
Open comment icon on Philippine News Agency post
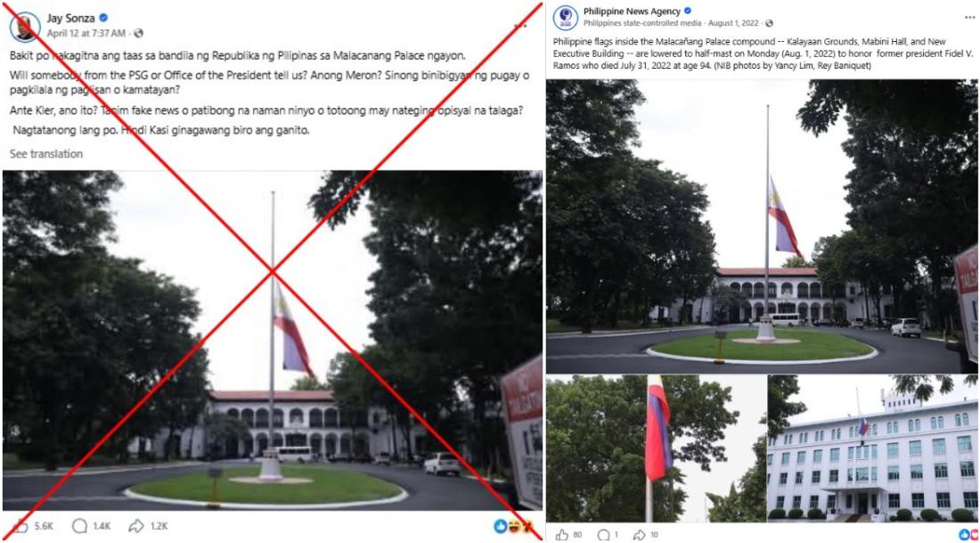click(603, 535)
